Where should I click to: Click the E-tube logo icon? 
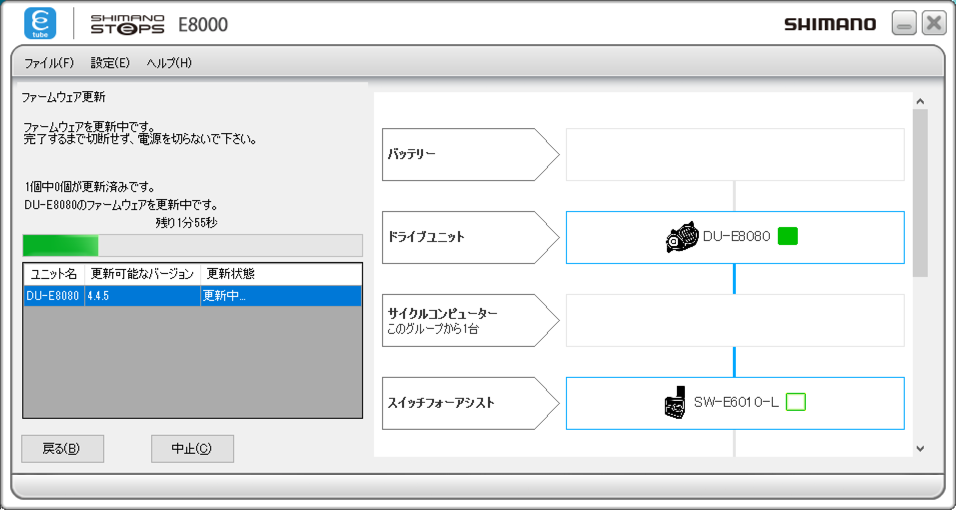(40, 23)
